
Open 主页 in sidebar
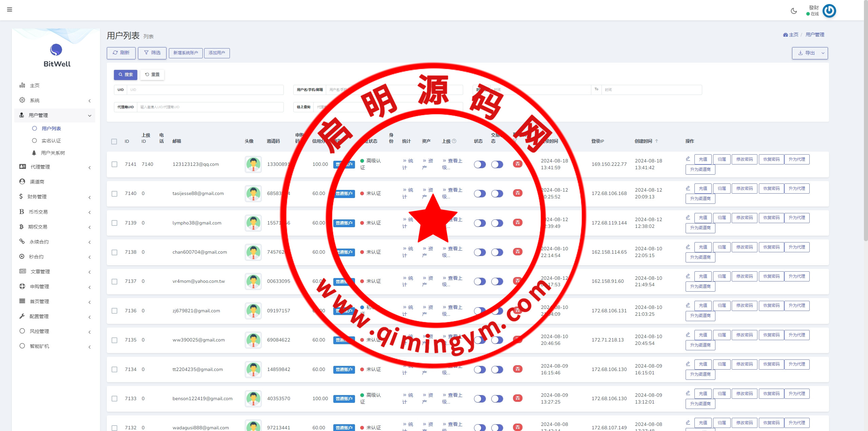point(35,85)
